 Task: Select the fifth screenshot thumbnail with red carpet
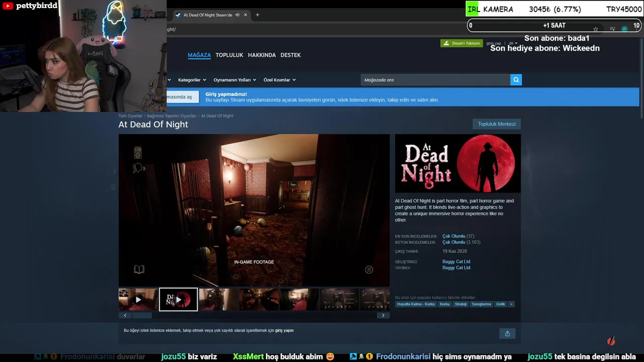point(299,300)
